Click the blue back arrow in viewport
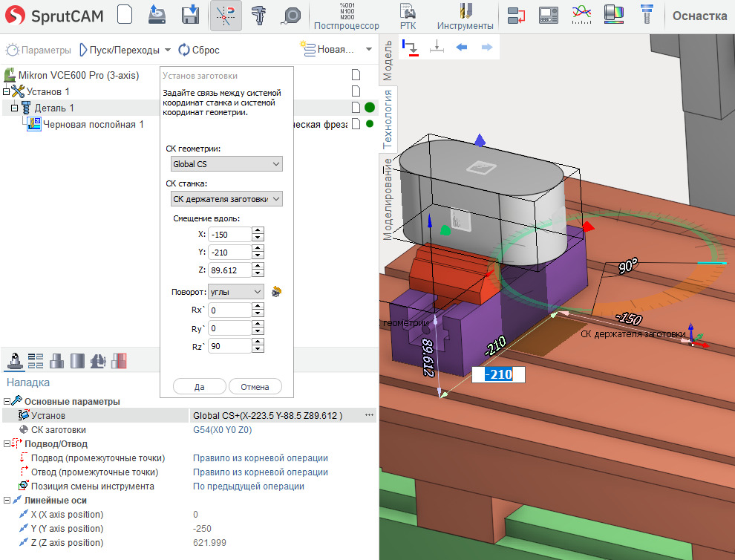 tap(461, 48)
